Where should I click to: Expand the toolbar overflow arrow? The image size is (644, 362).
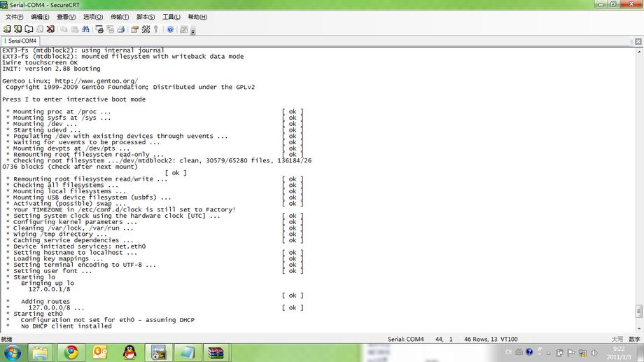[x=193, y=31]
